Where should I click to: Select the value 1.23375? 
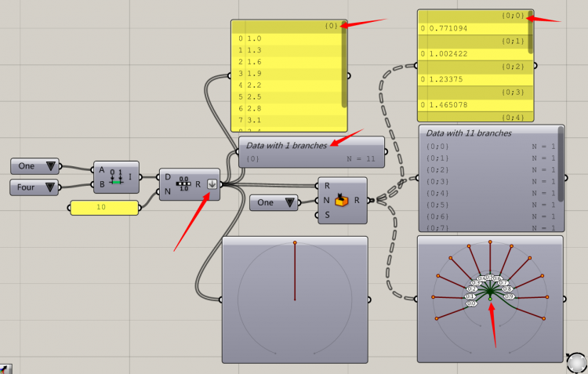click(x=446, y=79)
